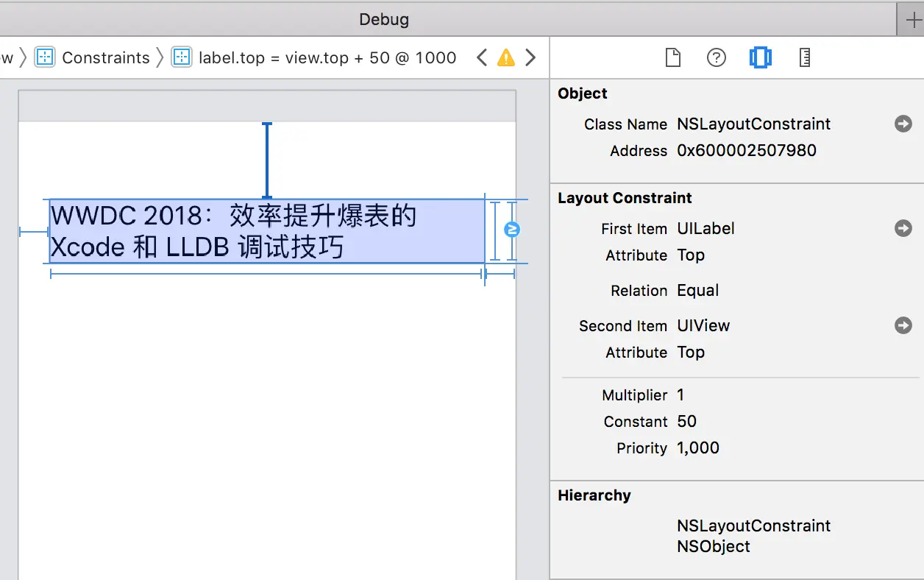
Task: Go to previous issue chevron
Action: (x=482, y=57)
